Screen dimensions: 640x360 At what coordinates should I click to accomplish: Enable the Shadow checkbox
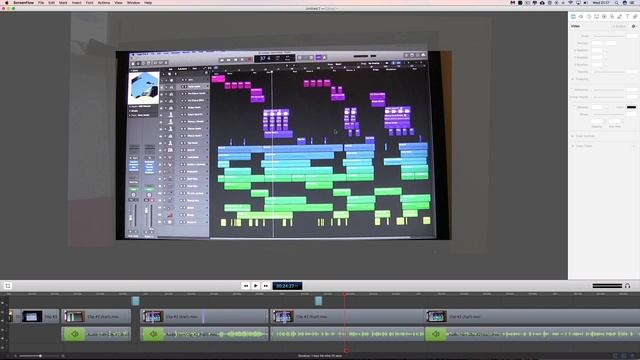pos(574,107)
